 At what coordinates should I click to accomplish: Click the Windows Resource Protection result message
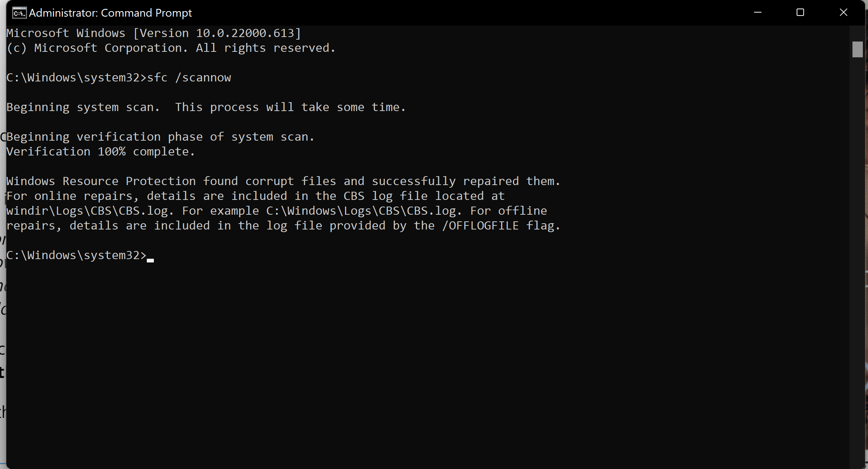[x=283, y=181]
